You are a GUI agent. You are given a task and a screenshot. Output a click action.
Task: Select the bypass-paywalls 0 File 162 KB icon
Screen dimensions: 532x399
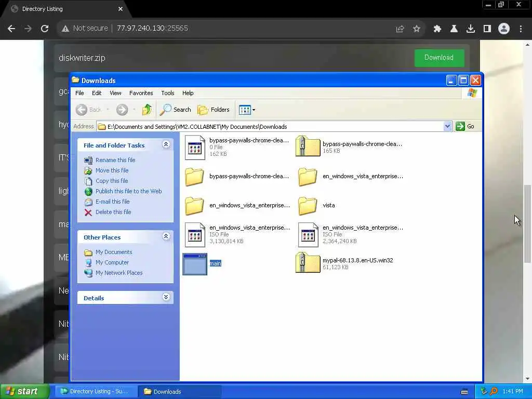coord(195,147)
